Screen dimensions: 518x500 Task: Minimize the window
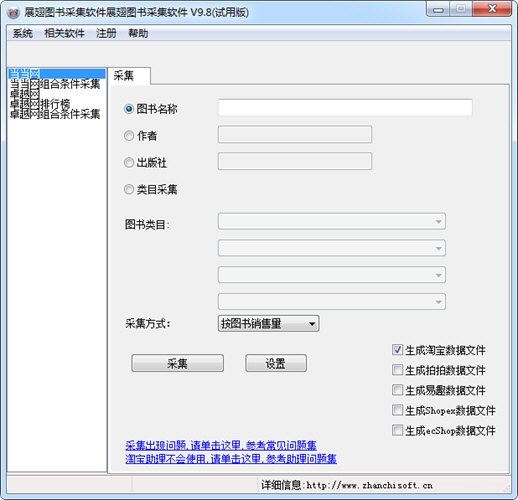438,9
